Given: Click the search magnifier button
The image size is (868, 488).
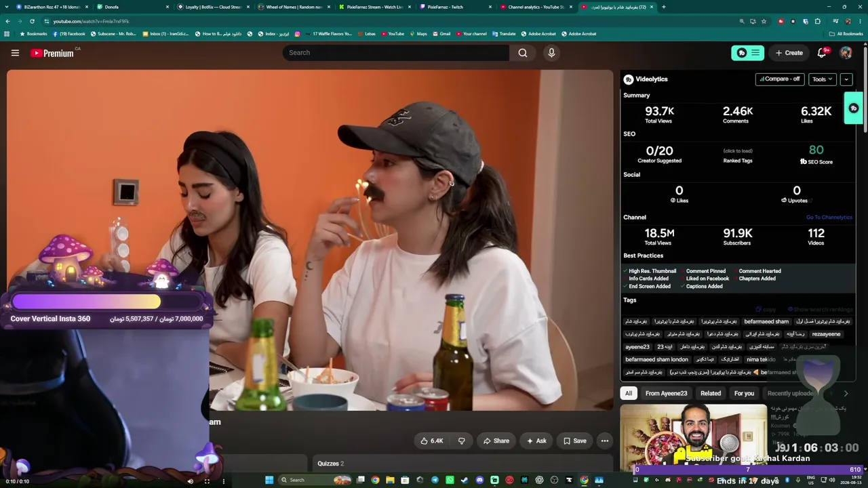Looking at the screenshot, I should 523,53.
